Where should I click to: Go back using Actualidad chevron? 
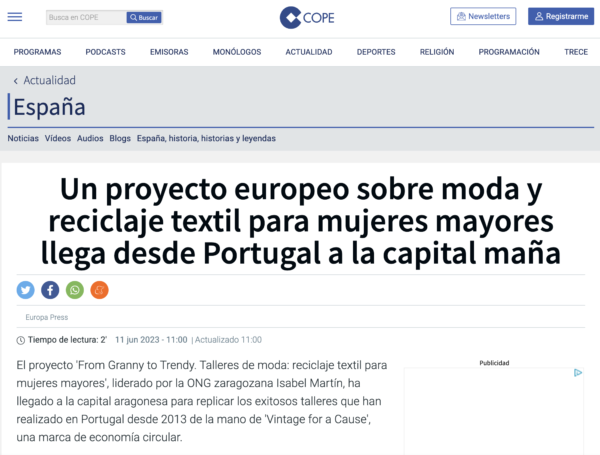16,80
